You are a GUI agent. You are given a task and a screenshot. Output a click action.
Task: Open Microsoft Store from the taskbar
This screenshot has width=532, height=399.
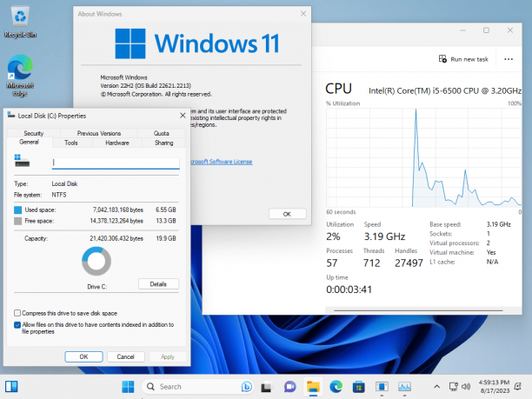359,387
